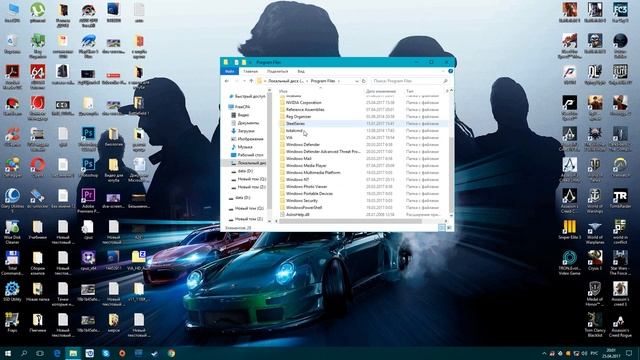
Task: Open the Windows Start menu
Action: click(x=8, y=353)
